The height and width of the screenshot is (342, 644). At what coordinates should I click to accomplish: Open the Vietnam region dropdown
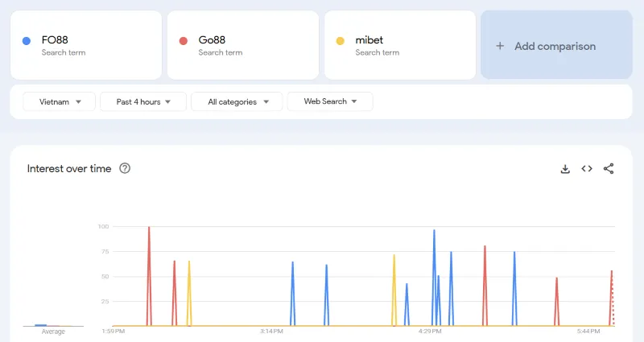pos(59,102)
